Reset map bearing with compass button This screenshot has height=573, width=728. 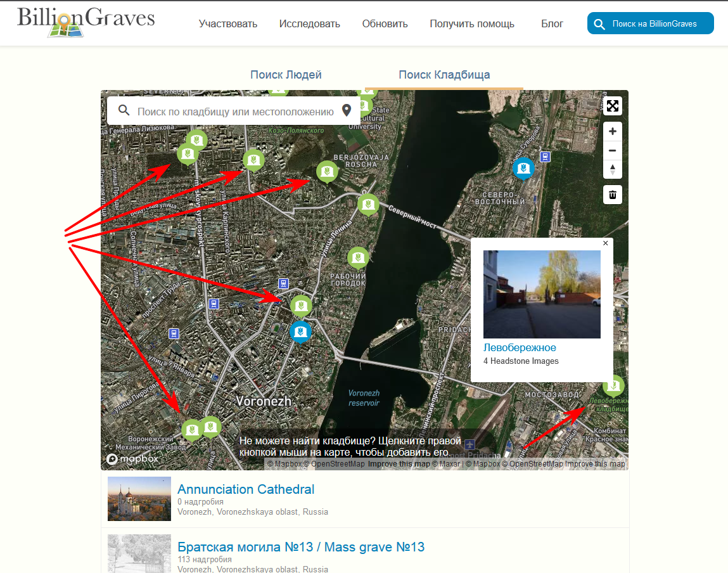point(613,169)
